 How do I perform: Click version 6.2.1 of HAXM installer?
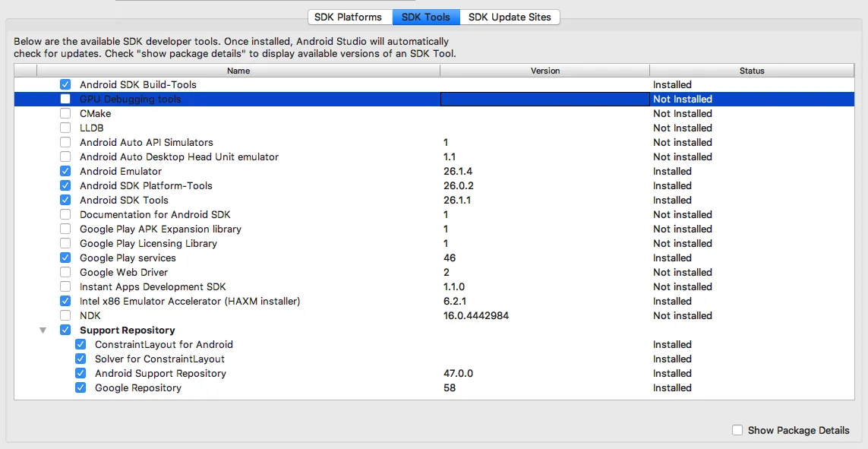tap(454, 301)
